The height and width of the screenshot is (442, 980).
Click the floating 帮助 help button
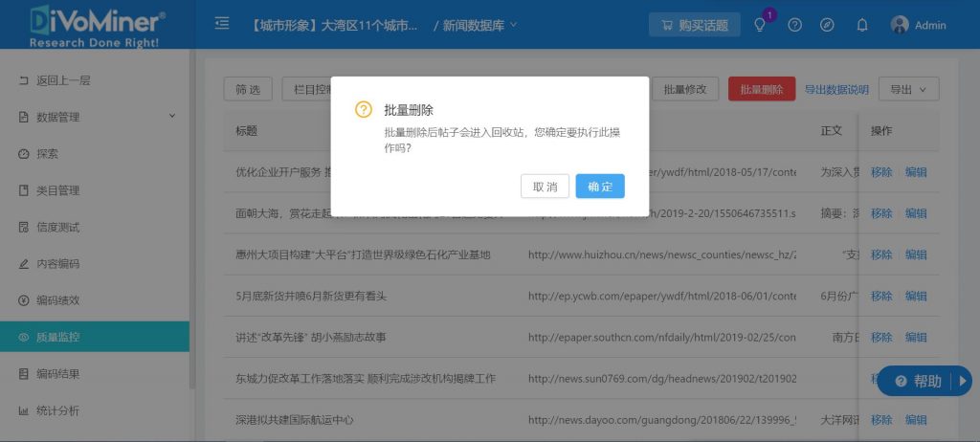919,381
